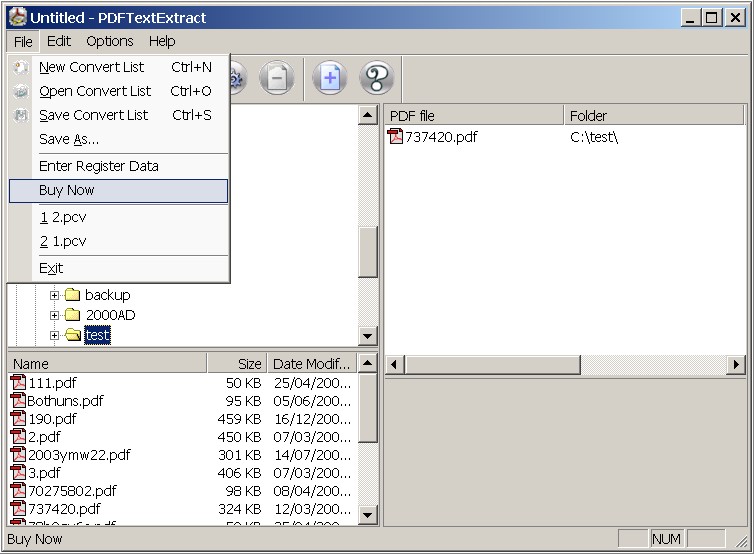Click the partially hidden gear toolbar icon

(x=238, y=77)
